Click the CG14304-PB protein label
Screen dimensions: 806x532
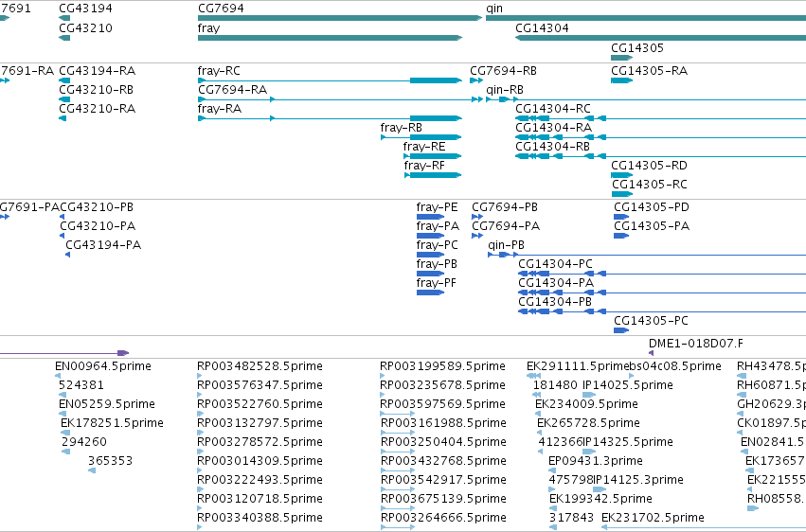coord(555,303)
